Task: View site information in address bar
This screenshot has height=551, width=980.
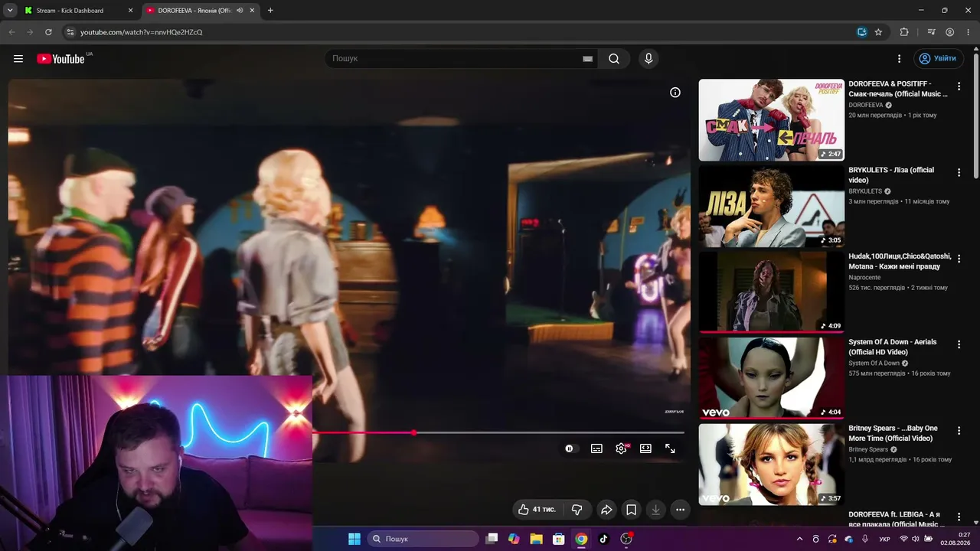Action: click(70, 32)
